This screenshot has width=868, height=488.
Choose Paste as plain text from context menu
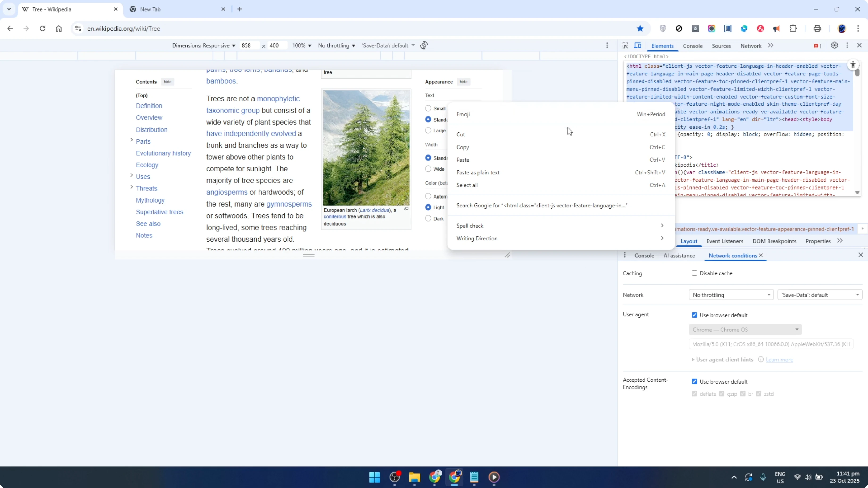point(478,172)
